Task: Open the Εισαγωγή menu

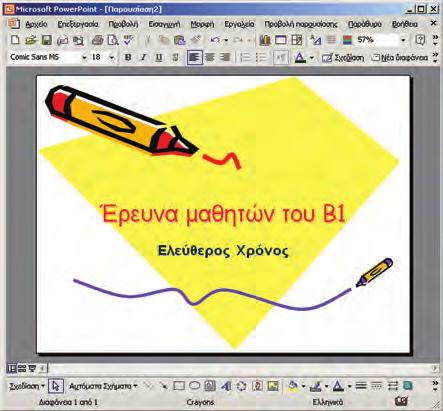Action: point(164,24)
